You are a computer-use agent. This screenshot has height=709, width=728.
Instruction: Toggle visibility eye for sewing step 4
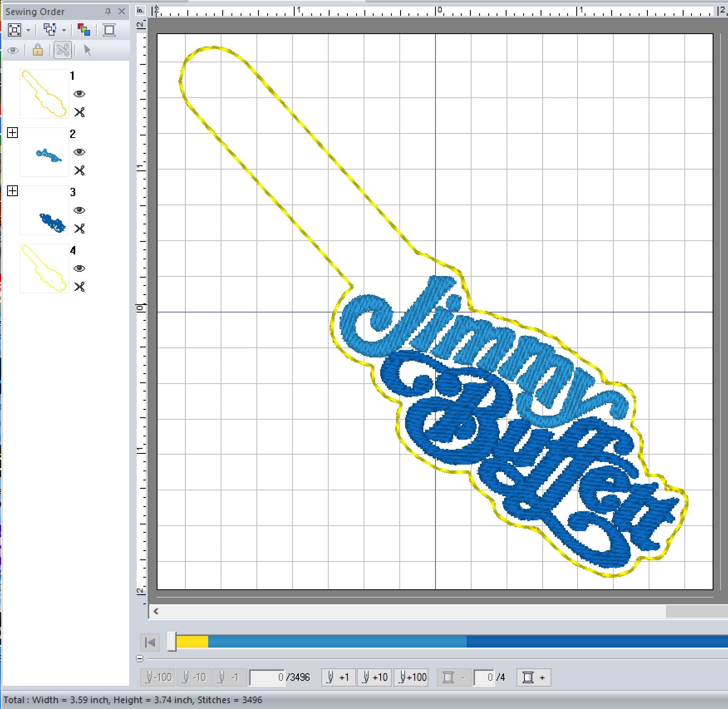(79, 268)
